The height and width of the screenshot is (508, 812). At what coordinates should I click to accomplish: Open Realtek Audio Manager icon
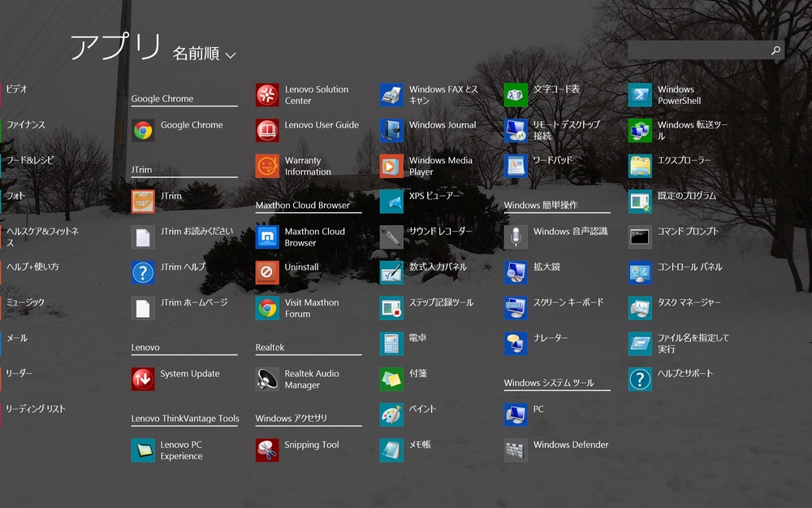click(x=267, y=379)
